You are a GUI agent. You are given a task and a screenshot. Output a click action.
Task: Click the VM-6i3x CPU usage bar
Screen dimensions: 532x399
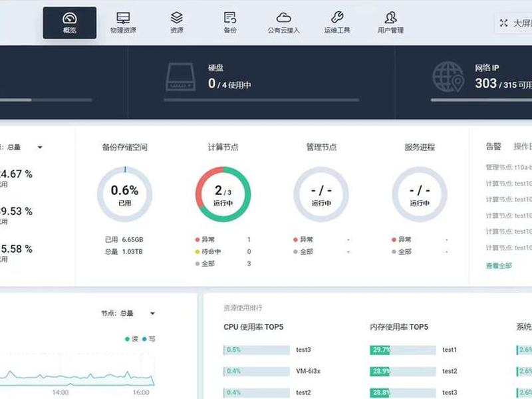(x=257, y=371)
